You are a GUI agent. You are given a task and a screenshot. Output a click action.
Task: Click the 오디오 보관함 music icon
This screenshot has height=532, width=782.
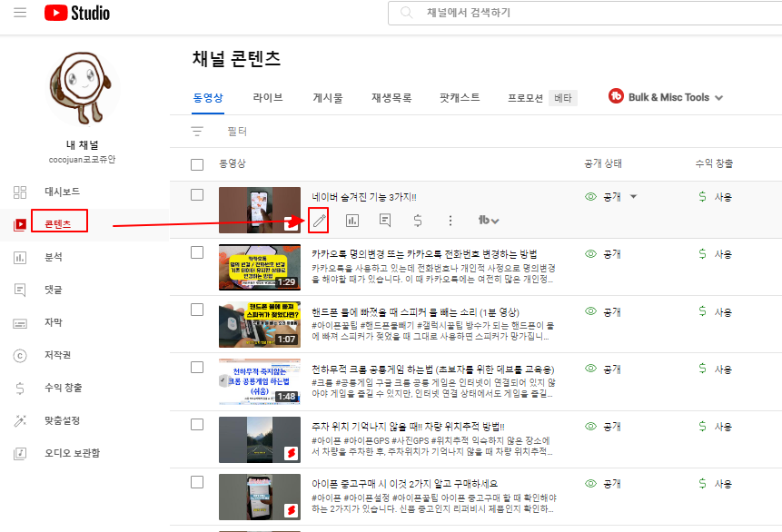coord(20,453)
